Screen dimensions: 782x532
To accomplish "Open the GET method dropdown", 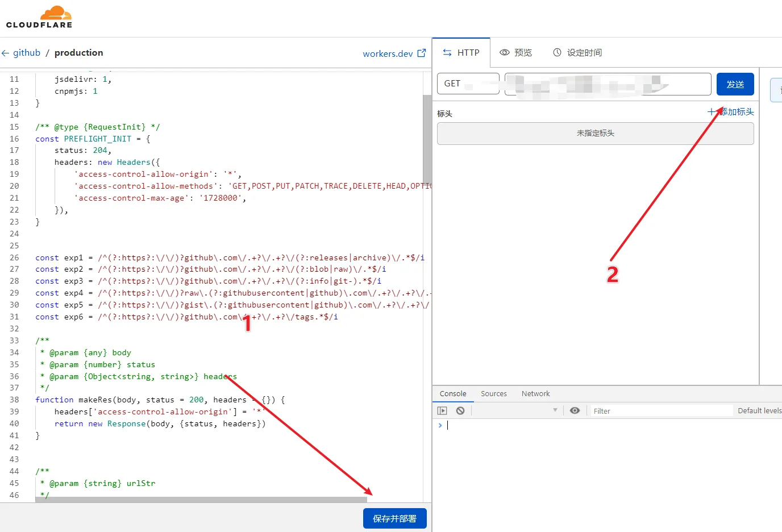I will pyautogui.click(x=468, y=84).
